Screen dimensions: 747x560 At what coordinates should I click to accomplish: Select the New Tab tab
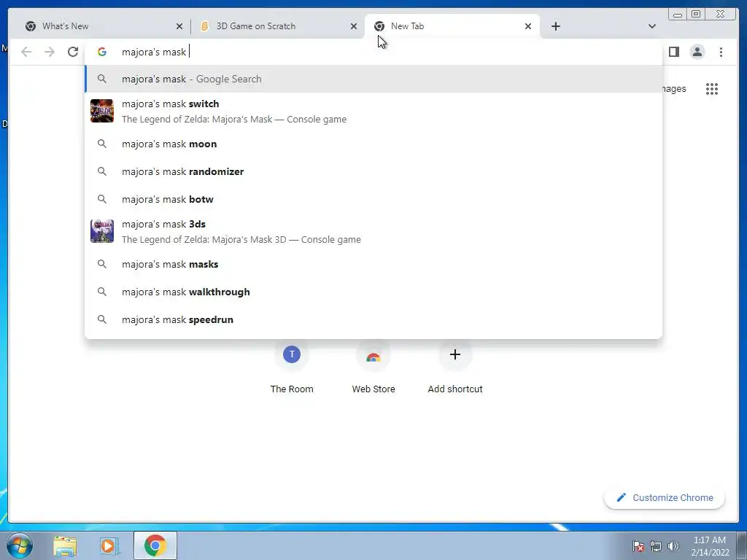point(452,26)
